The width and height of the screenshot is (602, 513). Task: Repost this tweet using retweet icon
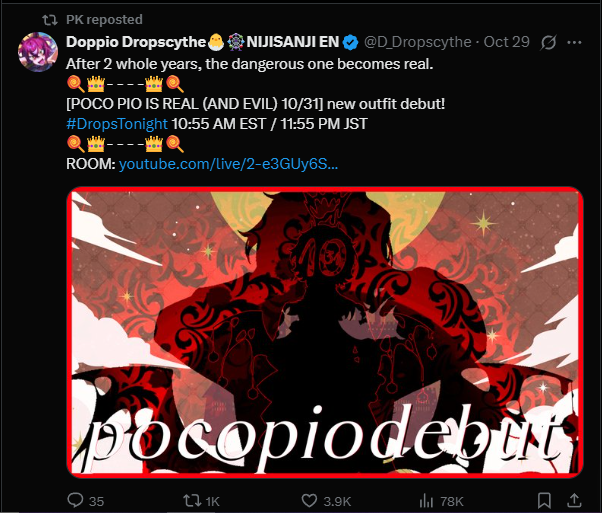pyautogui.click(x=192, y=501)
